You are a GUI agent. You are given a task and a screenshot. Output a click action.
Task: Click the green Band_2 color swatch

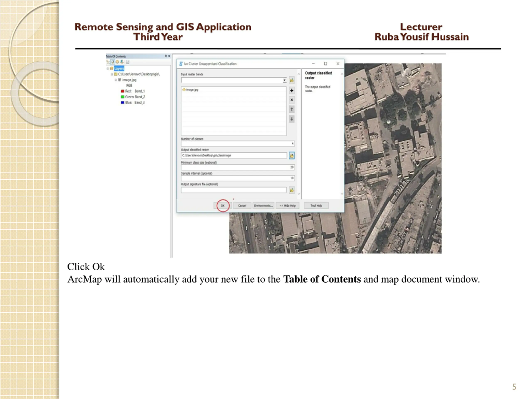[x=122, y=97]
